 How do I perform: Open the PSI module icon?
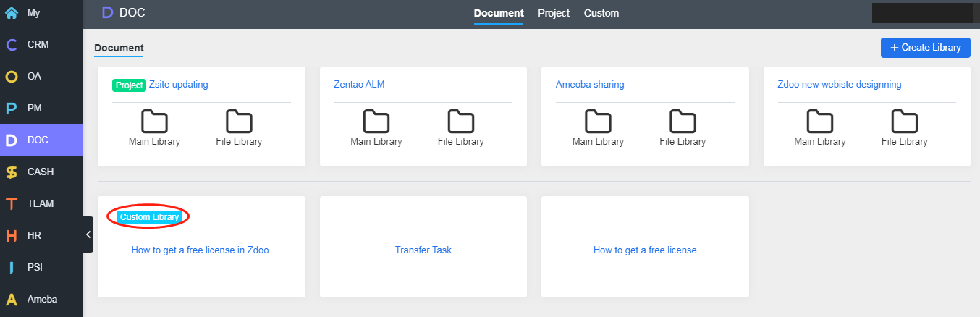[x=12, y=268]
